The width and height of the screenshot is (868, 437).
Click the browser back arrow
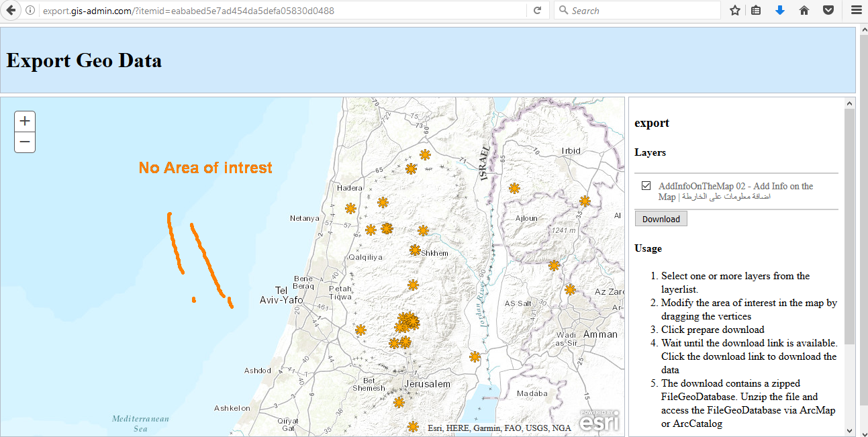click(x=11, y=11)
